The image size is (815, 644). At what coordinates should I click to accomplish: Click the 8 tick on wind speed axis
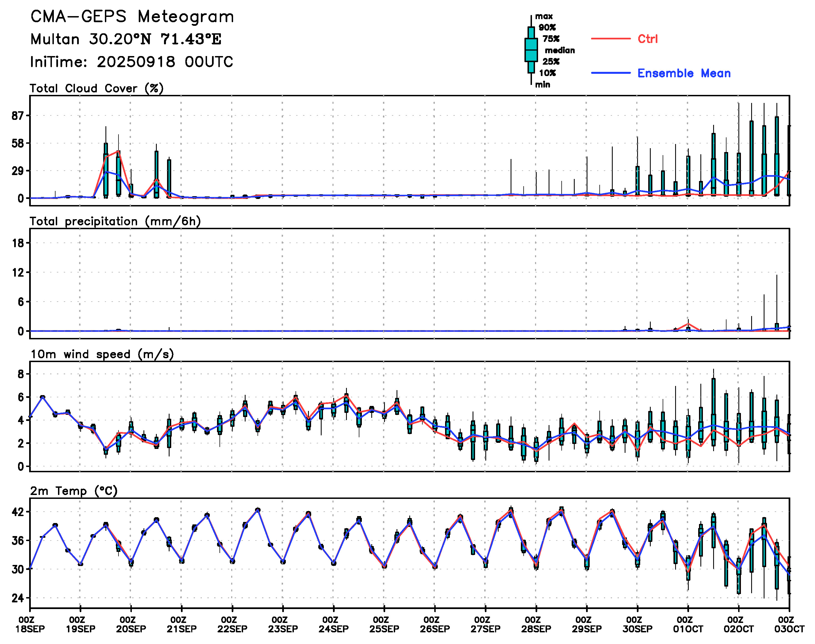[x=21, y=374]
